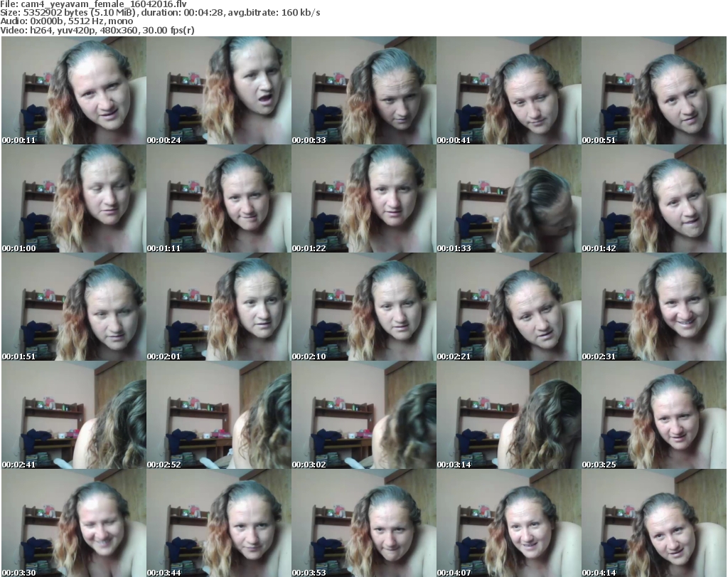The image size is (728, 577).
Task: Choose the thumbnail at 00:03:02
Action: (364, 415)
